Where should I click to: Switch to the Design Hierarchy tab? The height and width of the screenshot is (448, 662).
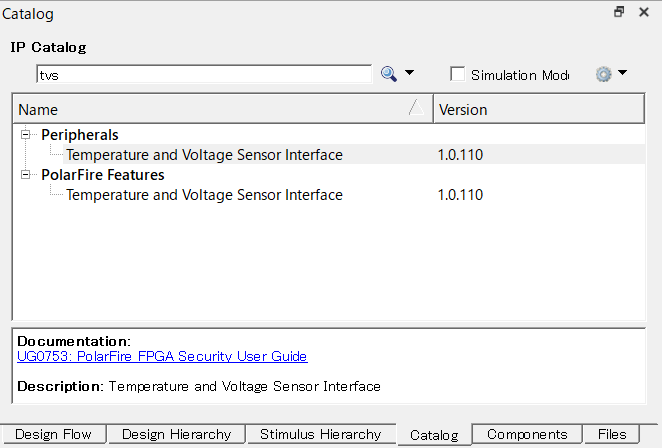tap(176, 435)
